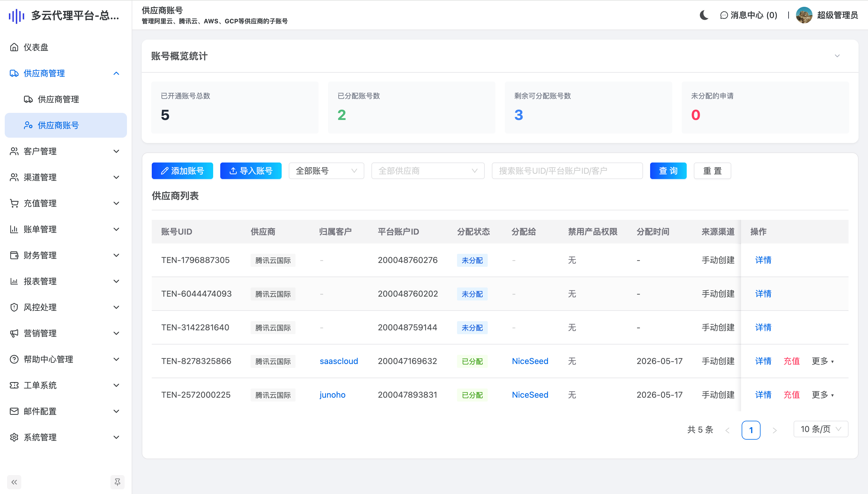This screenshot has width=868, height=494.
Task: Pin the sidebar with pin icon
Action: (117, 482)
